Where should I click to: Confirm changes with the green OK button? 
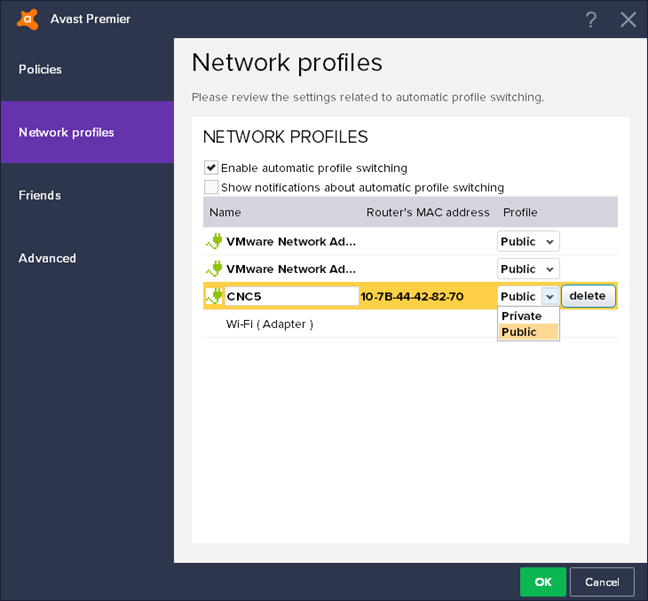point(543,582)
